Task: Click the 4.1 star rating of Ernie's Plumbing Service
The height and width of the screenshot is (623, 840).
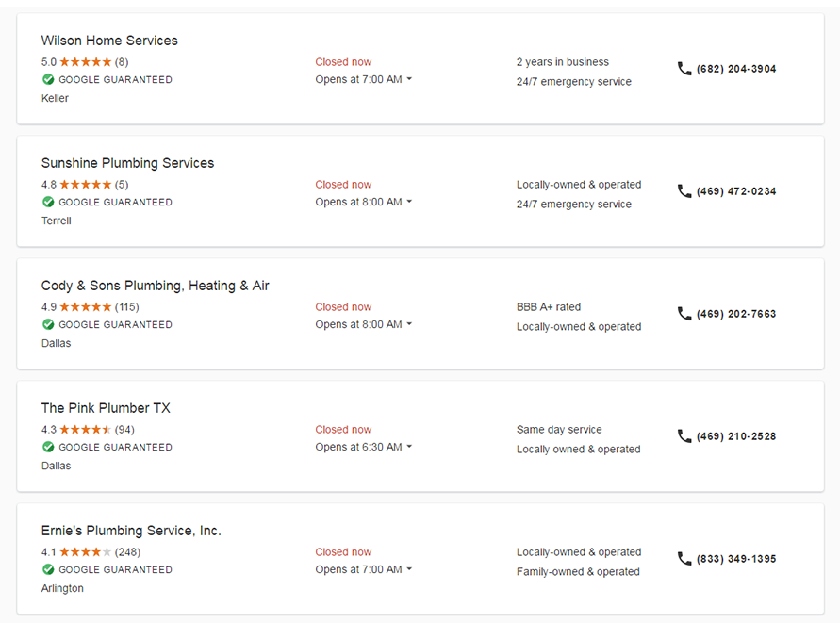Action: [85, 552]
